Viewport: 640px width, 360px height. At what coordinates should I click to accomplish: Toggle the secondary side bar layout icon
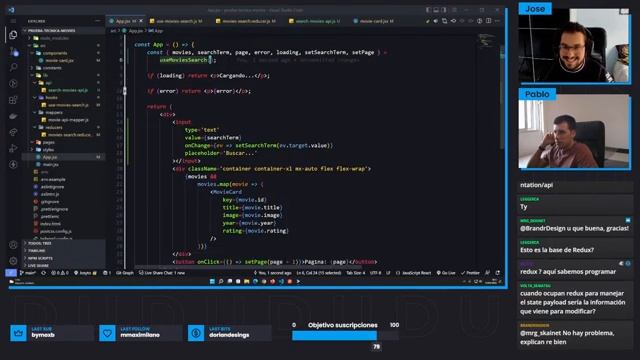click(x=444, y=10)
